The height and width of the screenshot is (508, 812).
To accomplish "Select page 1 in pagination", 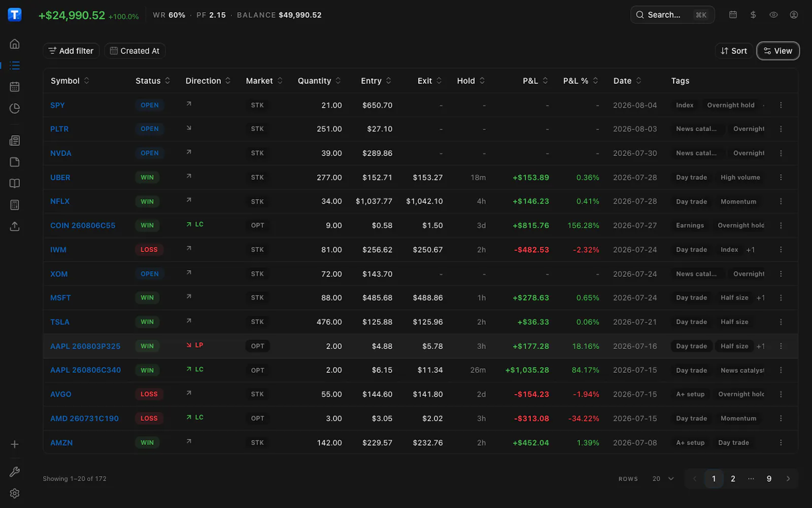I will pyautogui.click(x=714, y=479).
